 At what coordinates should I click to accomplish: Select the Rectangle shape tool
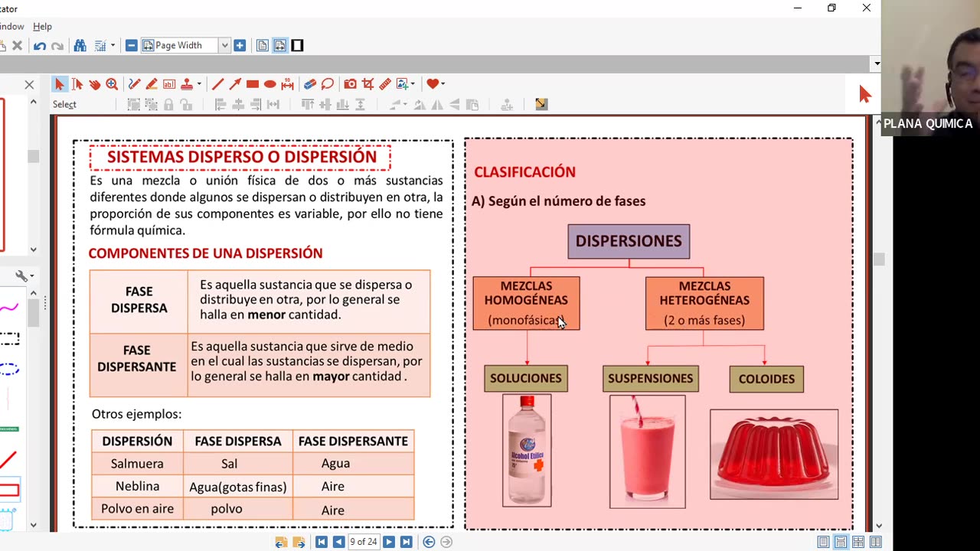pyautogui.click(x=253, y=84)
